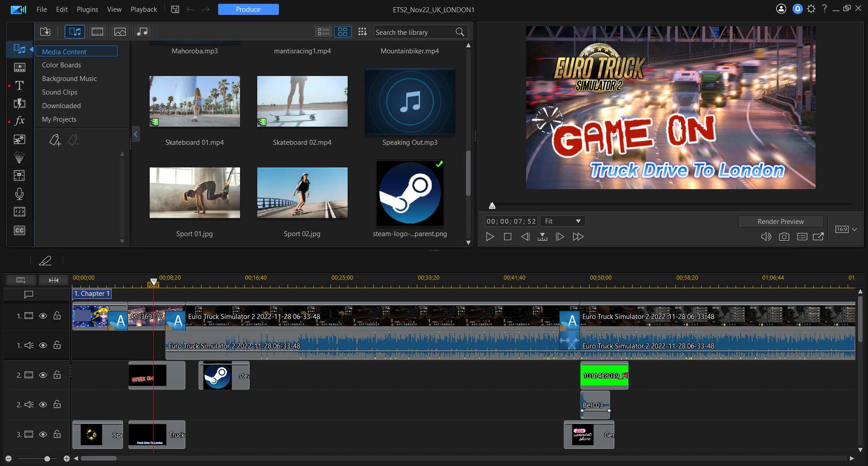This screenshot has width=868, height=466.
Task: Open the Playback menu
Action: coord(144,10)
